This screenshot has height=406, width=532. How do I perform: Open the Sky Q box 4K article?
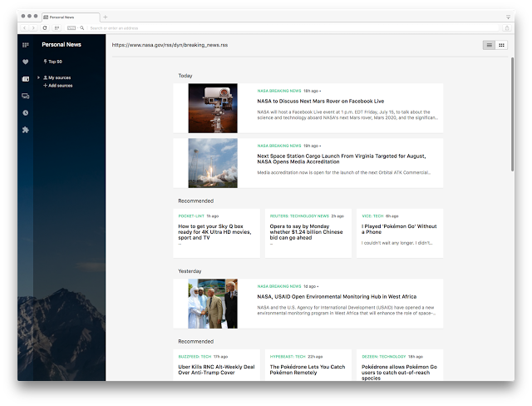click(214, 232)
